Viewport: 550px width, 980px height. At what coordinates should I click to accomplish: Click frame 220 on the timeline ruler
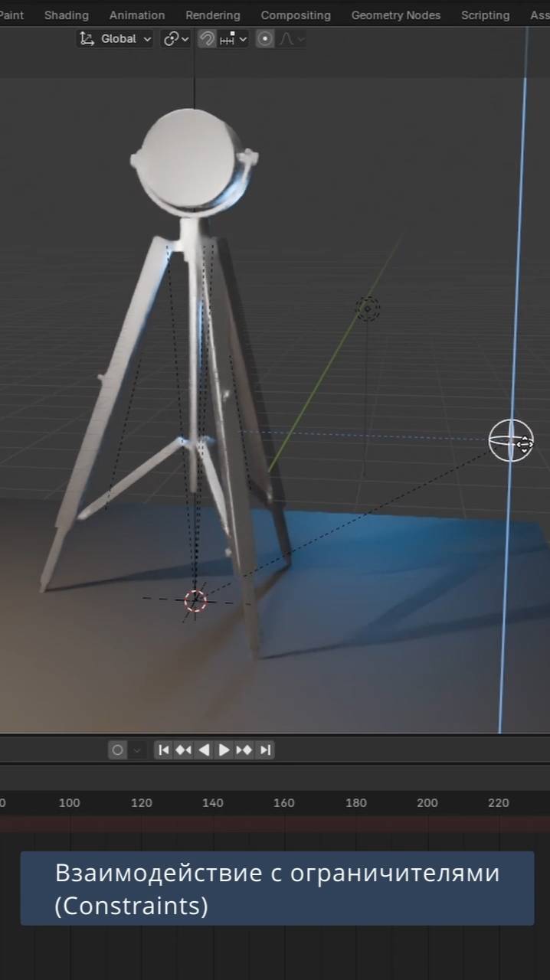click(x=499, y=803)
